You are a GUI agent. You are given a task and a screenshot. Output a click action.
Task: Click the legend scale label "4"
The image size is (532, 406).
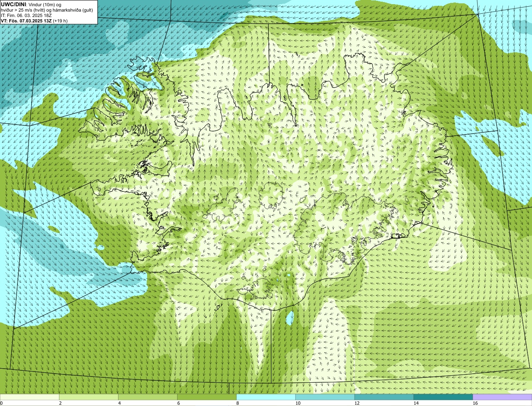pyautogui.click(x=120, y=403)
